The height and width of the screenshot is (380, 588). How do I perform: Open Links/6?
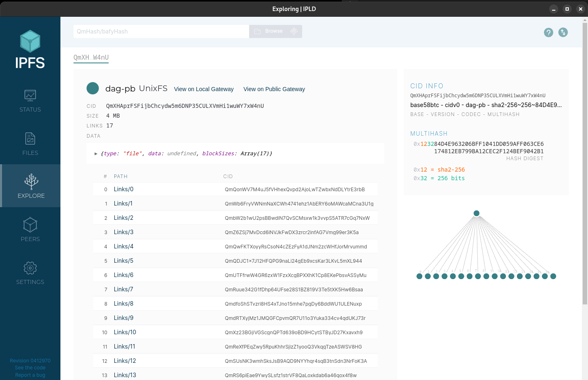pos(124,275)
